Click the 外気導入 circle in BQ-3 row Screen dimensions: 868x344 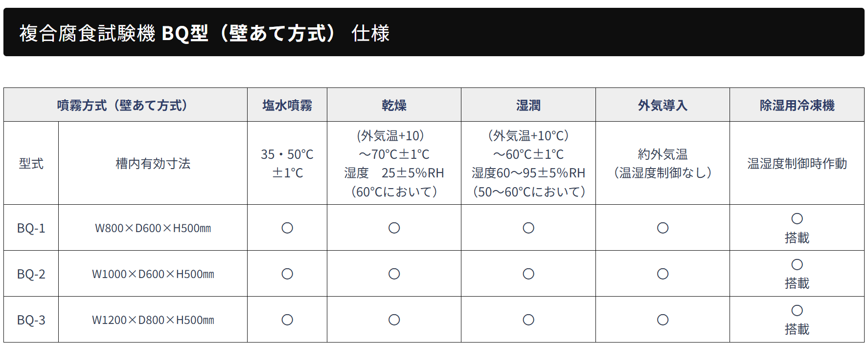[662, 320]
